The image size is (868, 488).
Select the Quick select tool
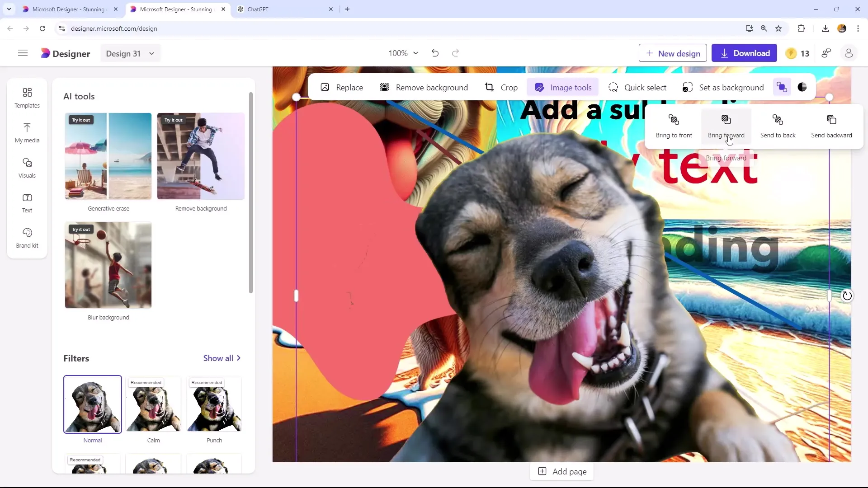coord(637,88)
